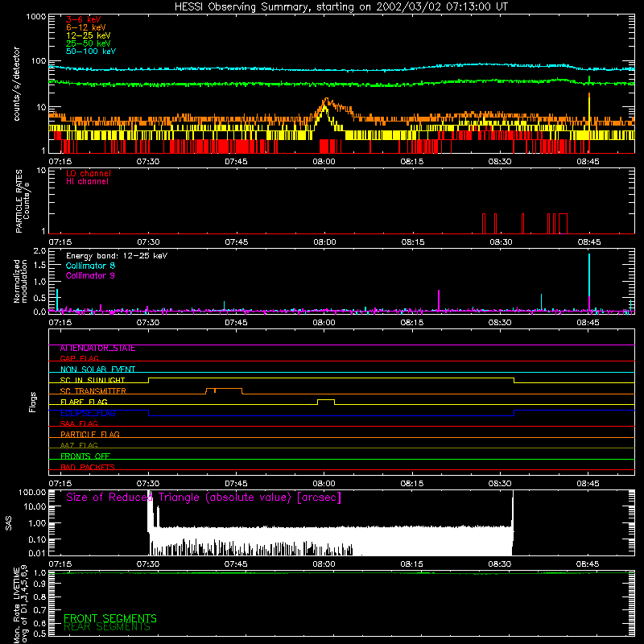Viewport: 644px width, 644px height.
Task: Click the BAD_PACKETS flag label
Action: tap(88, 467)
